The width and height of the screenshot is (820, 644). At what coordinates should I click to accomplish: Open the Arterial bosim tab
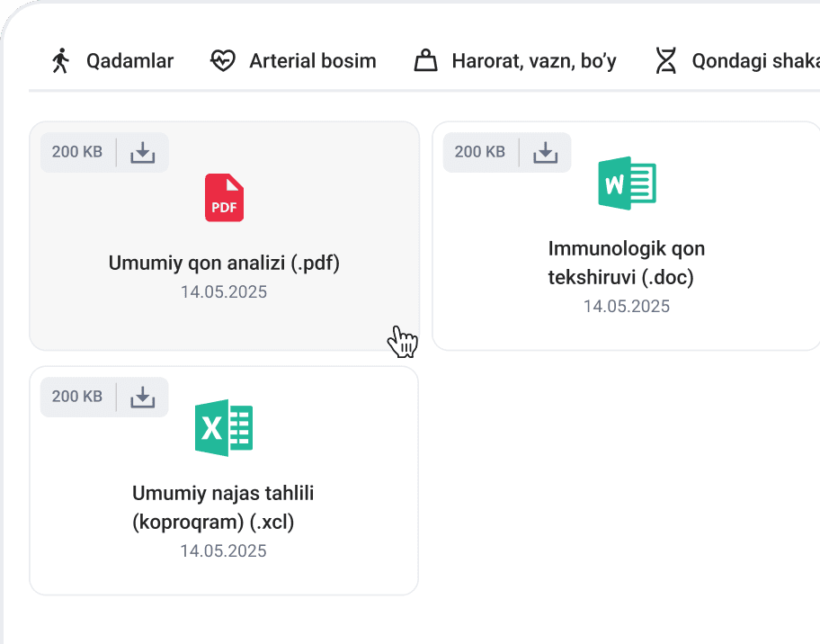point(312,61)
